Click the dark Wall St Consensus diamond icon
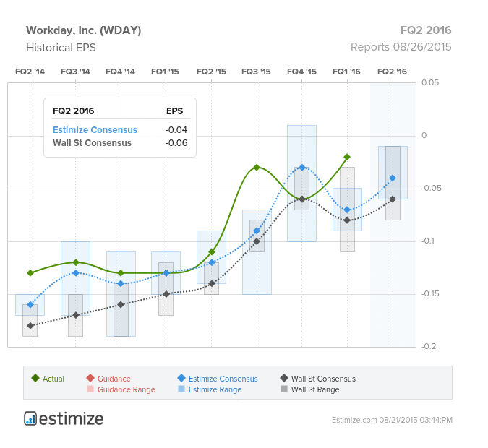488x448 pixels. click(x=284, y=379)
